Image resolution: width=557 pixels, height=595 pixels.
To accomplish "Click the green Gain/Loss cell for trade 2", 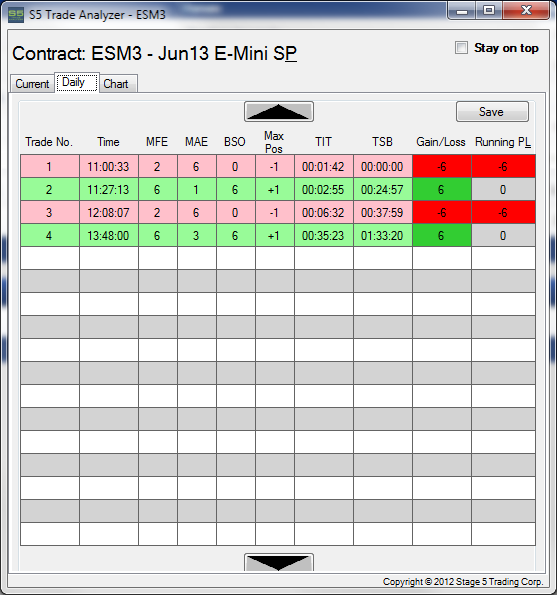I will (x=442, y=189).
